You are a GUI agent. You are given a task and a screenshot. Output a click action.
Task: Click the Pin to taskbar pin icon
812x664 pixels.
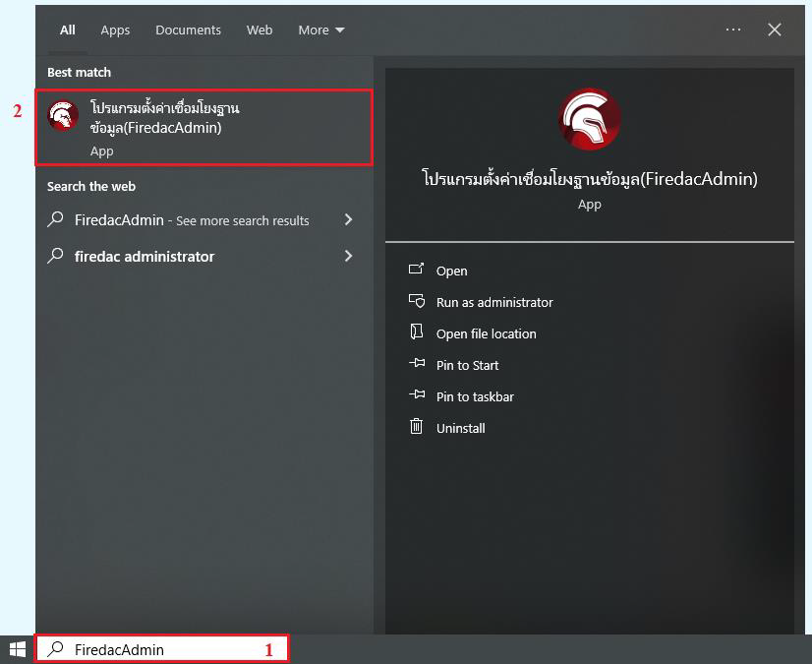(417, 396)
